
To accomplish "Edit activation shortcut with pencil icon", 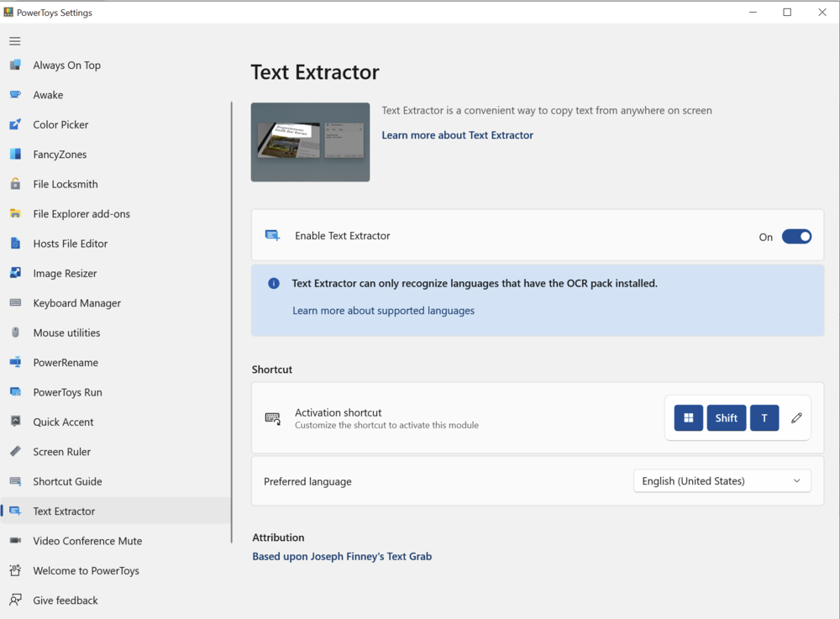I will pyautogui.click(x=796, y=418).
